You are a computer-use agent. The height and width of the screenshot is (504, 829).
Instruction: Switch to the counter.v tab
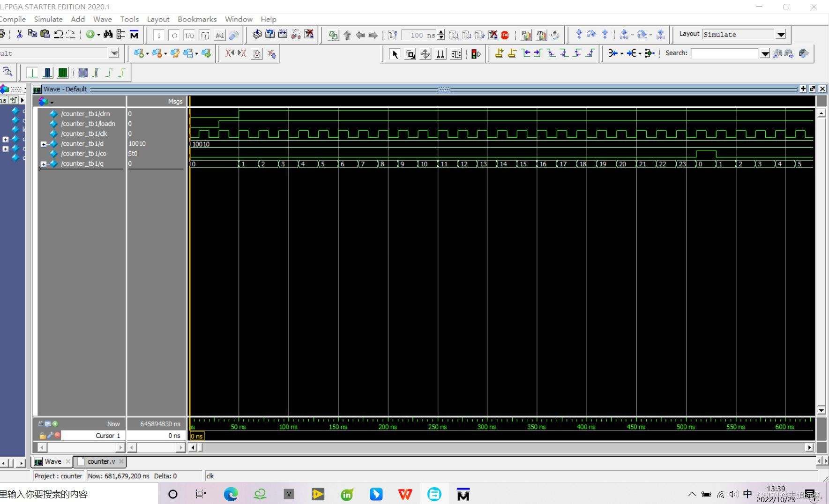pyautogui.click(x=100, y=462)
